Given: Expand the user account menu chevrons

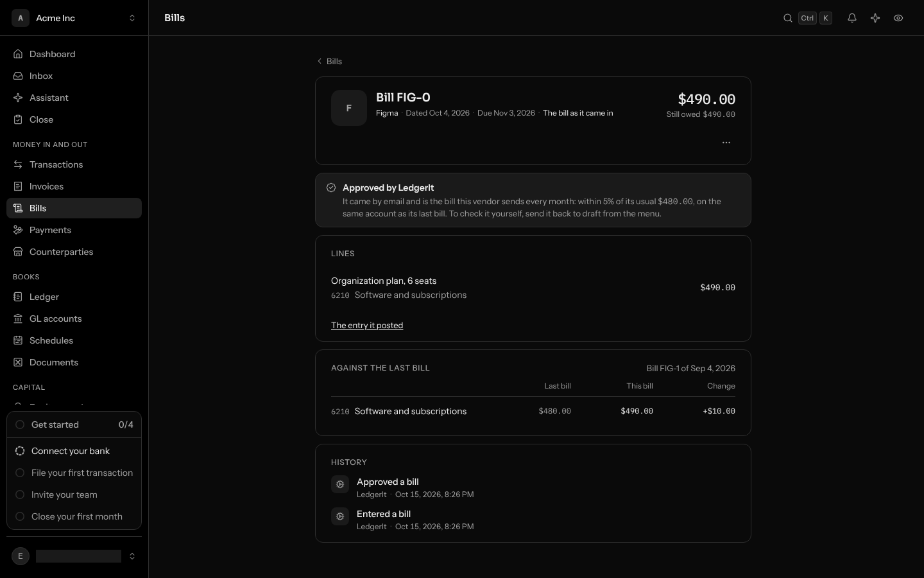Looking at the screenshot, I should point(132,556).
